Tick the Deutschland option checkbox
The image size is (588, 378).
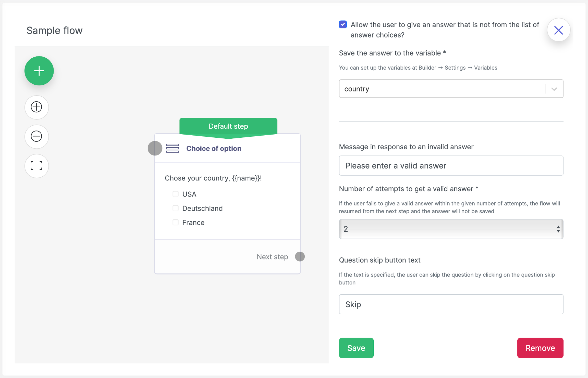tap(175, 208)
